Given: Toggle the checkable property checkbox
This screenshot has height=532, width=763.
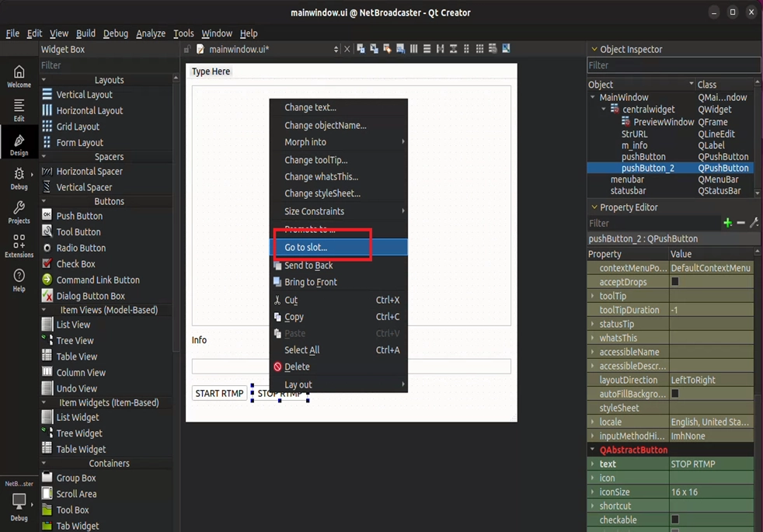Looking at the screenshot, I should point(675,520).
